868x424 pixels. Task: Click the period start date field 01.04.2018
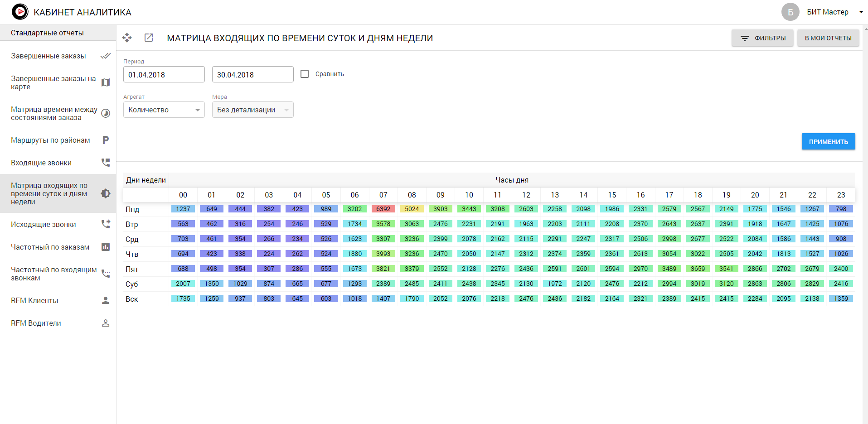(x=164, y=75)
